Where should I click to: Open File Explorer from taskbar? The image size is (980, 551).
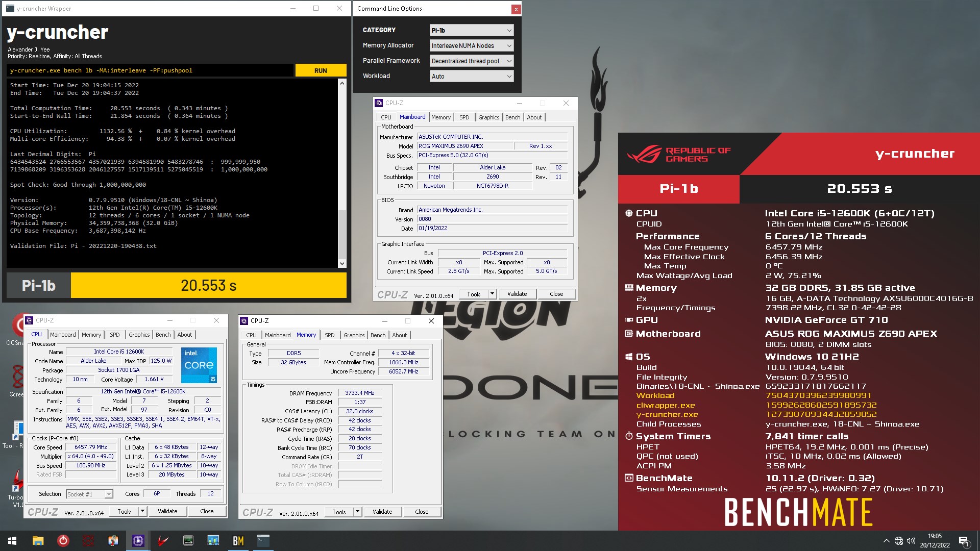click(x=38, y=541)
